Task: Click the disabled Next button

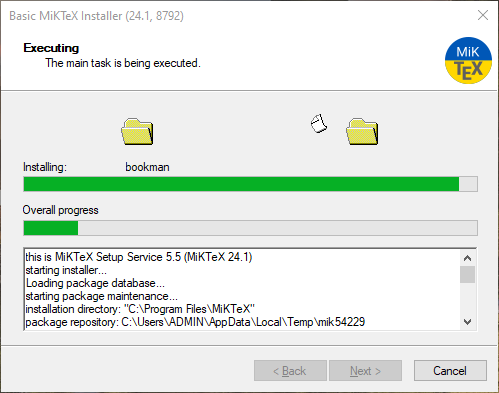Action: (x=365, y=370)
